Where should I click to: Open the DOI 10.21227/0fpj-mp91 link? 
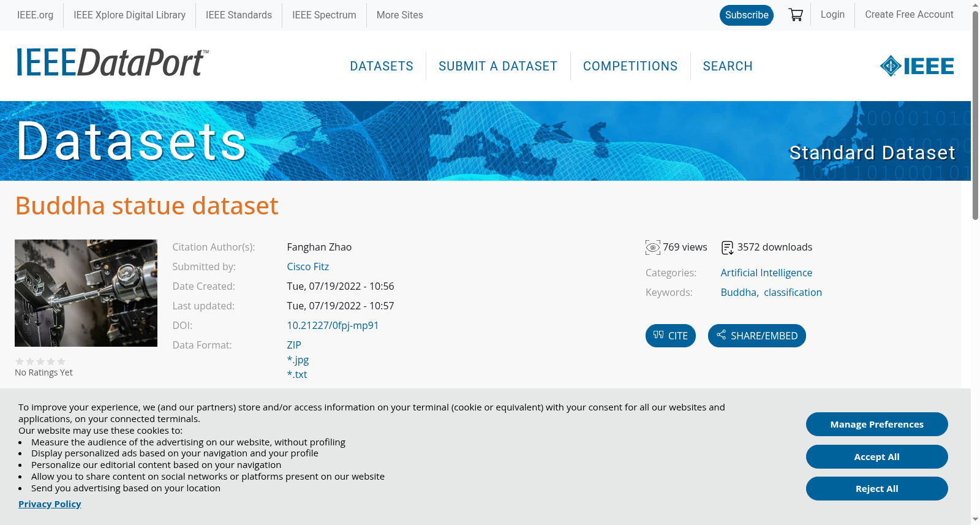[333, 325]
